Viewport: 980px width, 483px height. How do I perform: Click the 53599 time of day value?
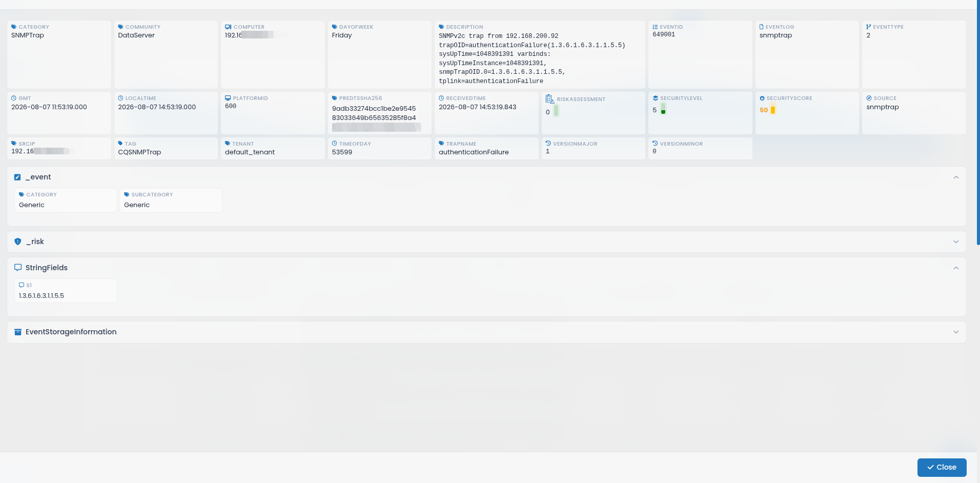click(342, 152)
